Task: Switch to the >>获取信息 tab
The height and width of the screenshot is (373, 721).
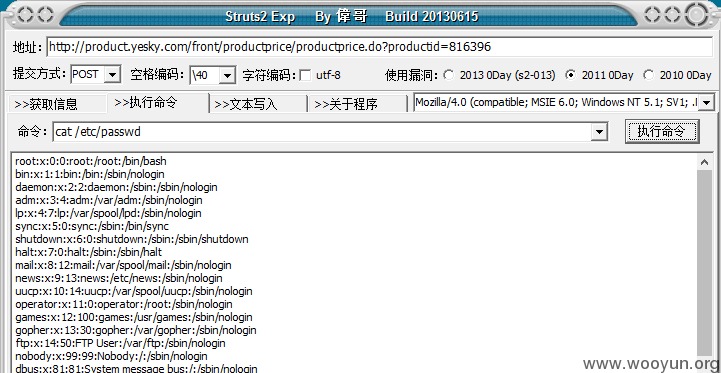Action: tap(56, 104)
